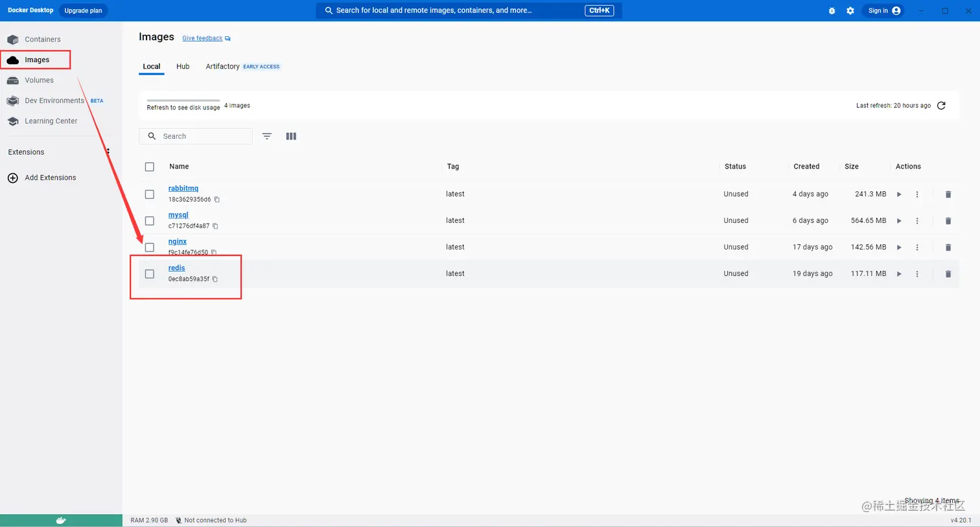This screenshot has width=980, height=527.
Task: Switch to the Local tab
Action: [x=152, y=67]
